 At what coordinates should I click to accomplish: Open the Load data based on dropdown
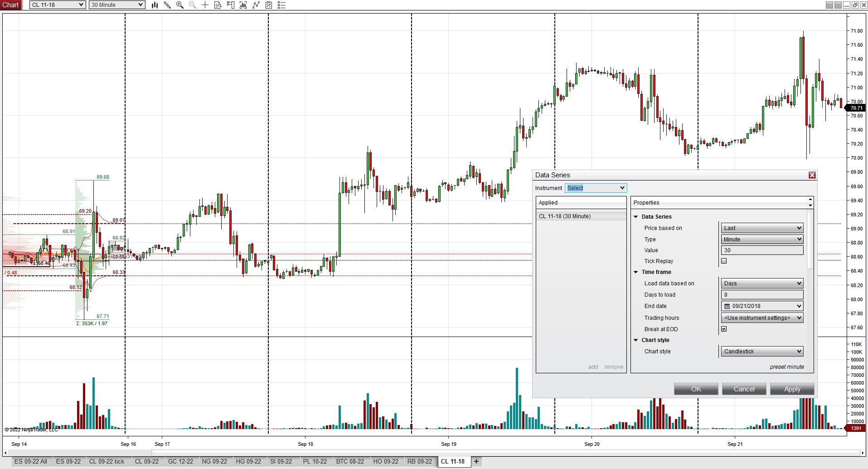762,283
